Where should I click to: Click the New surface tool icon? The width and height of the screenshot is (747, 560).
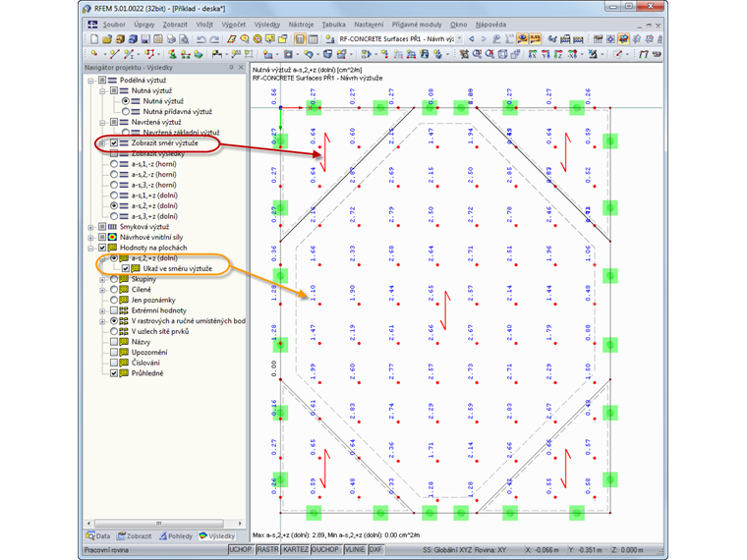coord(267,54)
